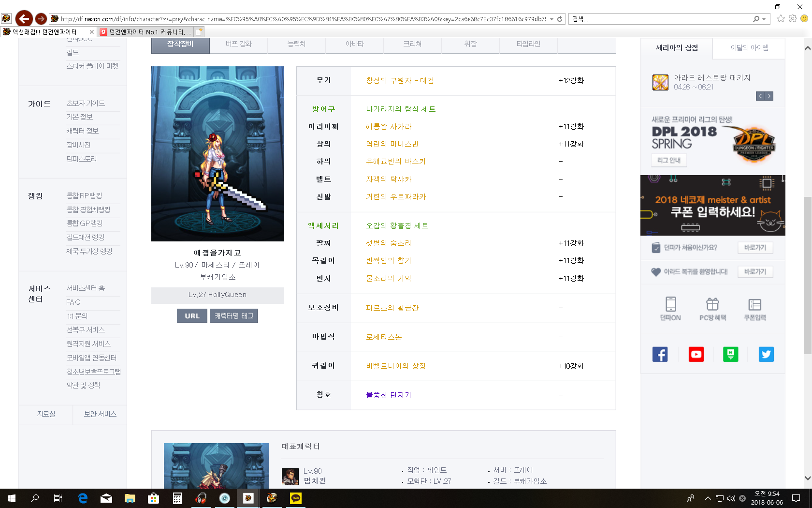The image size is (812, 508).
Task: Open the FAQ link in 서비스 센터
Action: point(73,302)
